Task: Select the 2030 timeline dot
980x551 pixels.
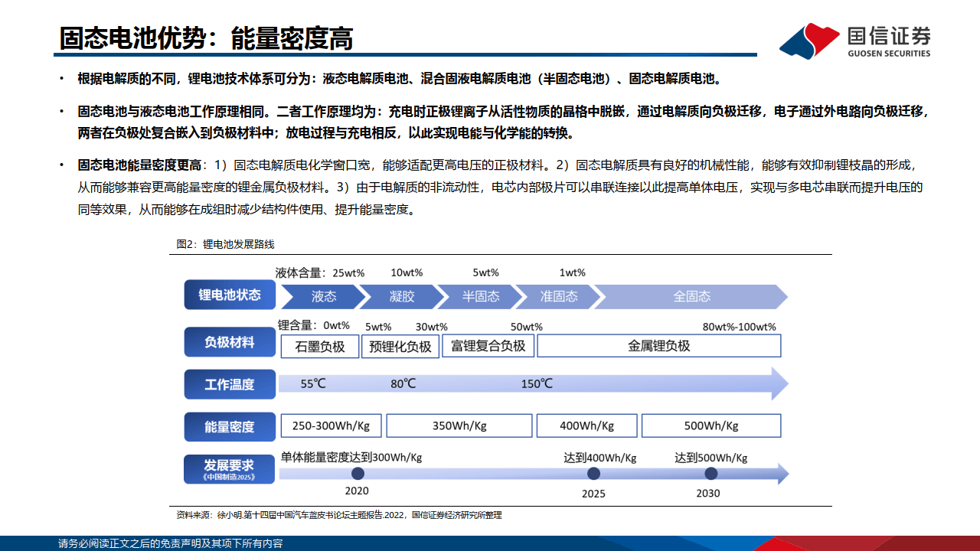Action: pyautogui.click(x=710, y=474)
